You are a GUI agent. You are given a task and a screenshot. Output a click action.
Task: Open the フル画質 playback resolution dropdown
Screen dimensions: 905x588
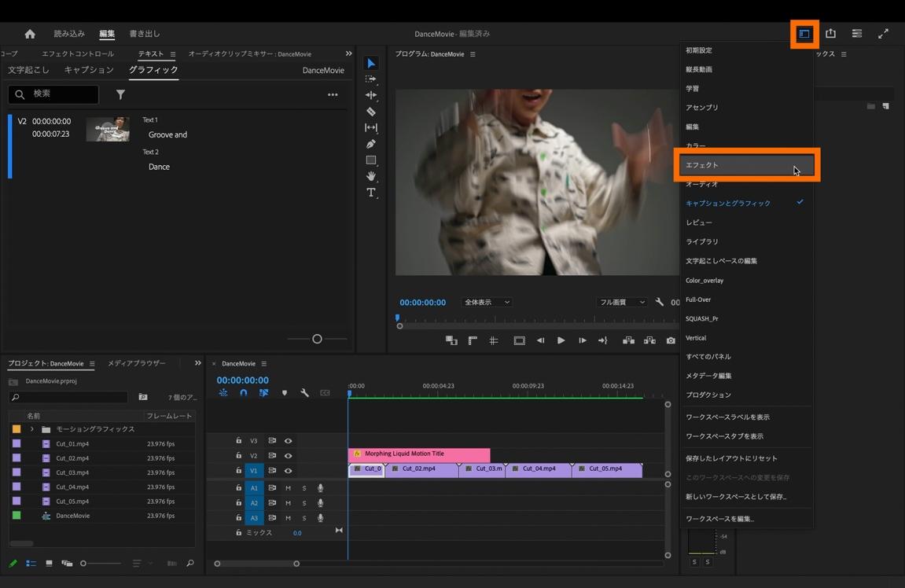pyautogui.click(x=621, y=302)
